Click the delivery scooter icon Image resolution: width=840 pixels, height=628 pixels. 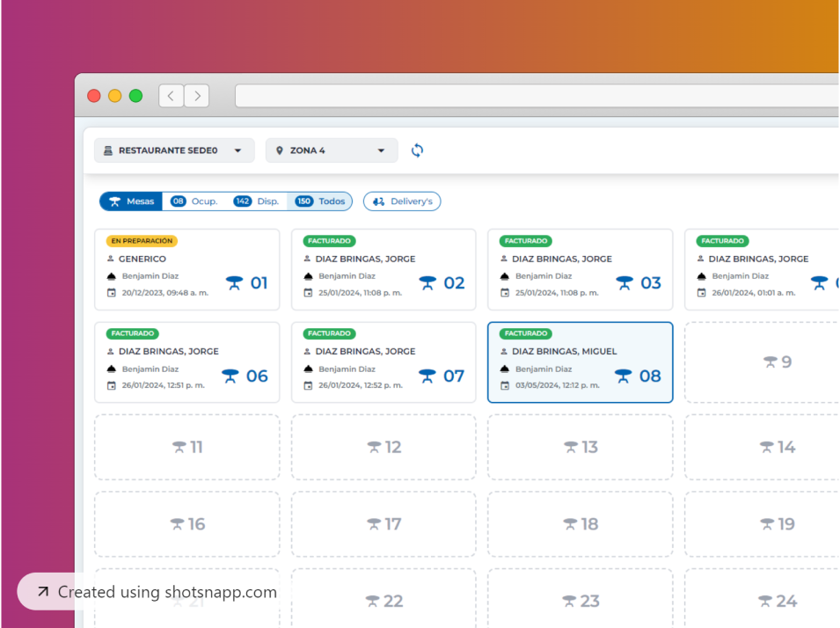tap(379, 201)
